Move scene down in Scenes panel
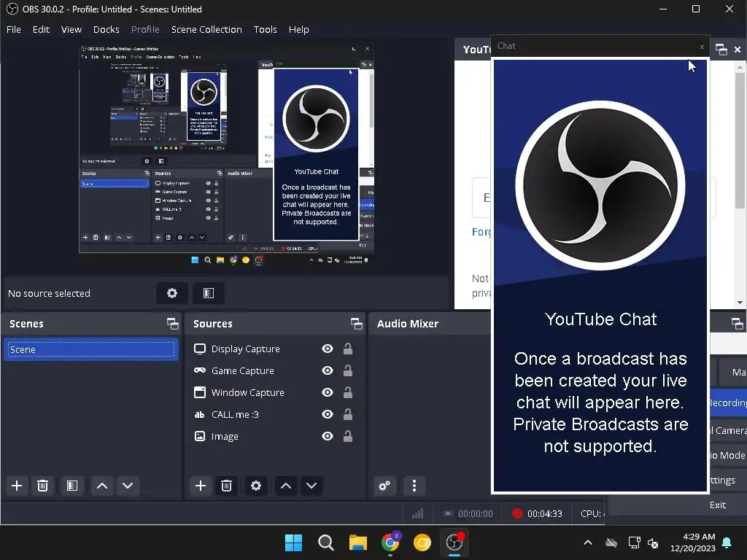 pyautogui.click(x=128, y=486)
